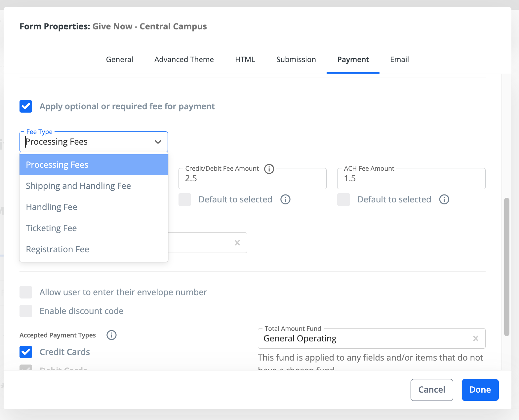Choose Shipping and Handling Fee option
The image size is (519, 420).
coord(94,186)
